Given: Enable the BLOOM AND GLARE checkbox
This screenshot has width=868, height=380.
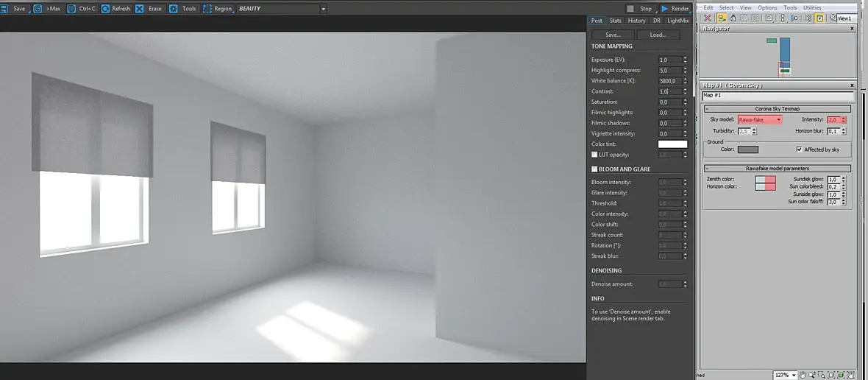Looking at the screenshot, I should (594, 169).
